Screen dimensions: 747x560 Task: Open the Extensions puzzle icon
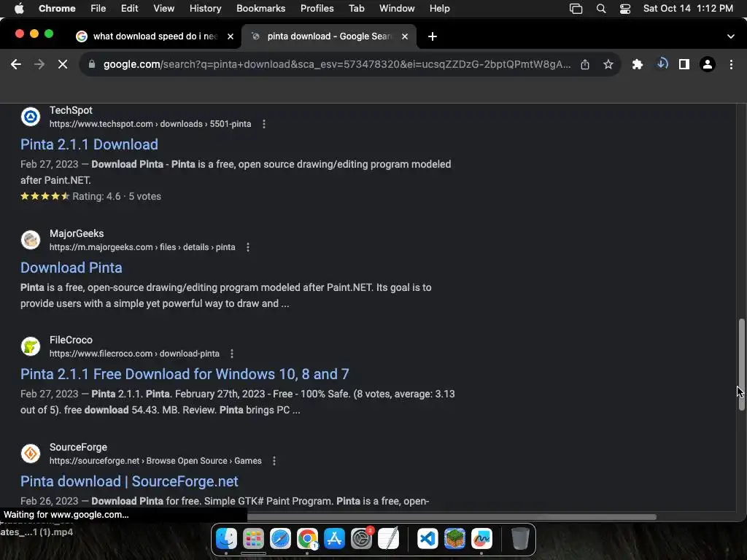click(638, 64)
